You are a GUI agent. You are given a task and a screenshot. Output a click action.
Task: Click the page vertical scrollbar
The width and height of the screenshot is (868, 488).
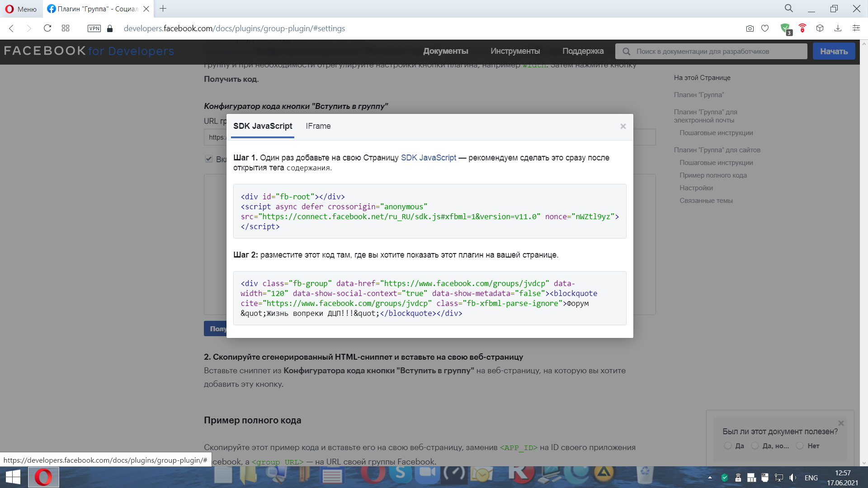point(864,253)
